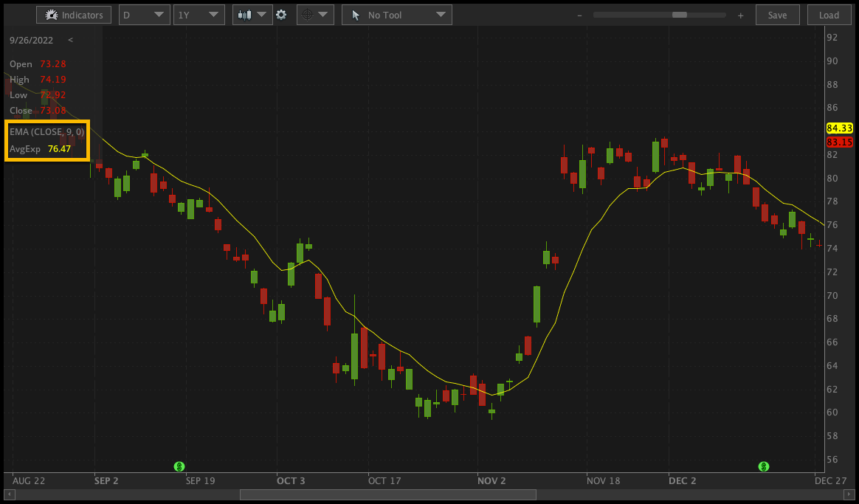
Task: Open the chart settings gear icon
Action: (x=282, y=14)
